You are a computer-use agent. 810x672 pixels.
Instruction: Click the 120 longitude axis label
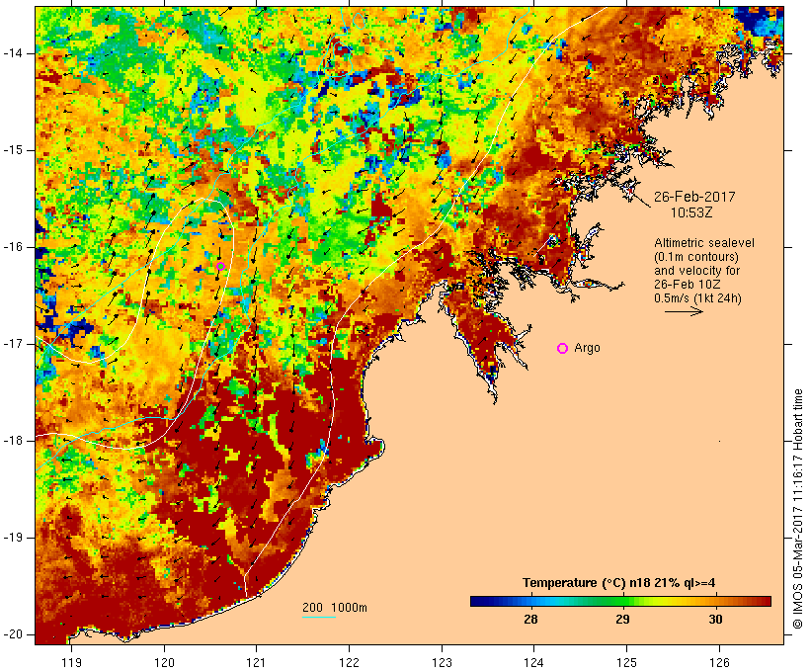(x=164, y=662)
